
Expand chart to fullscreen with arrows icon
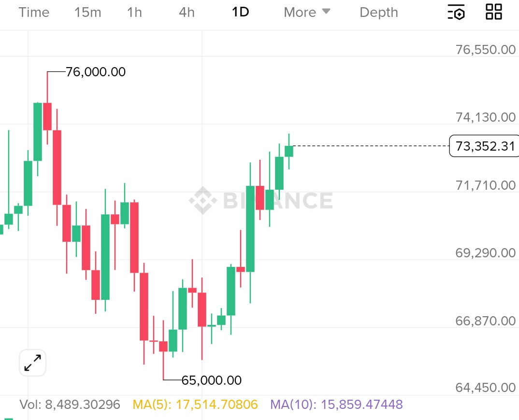tap(32, 363)
